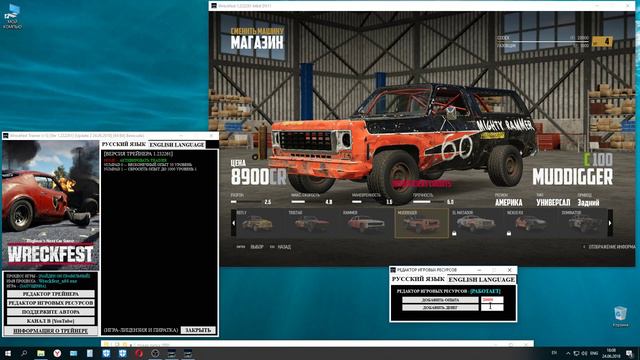Click volume icon in system tray
The height and width of the screenshot is (360, 640).
coord(584,353)
